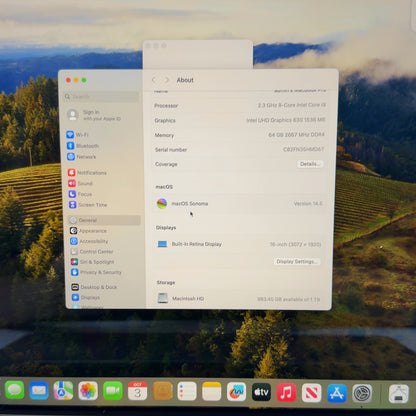Click the Coverage Details... button
This screenshot has height=416, width=416.
310,164
